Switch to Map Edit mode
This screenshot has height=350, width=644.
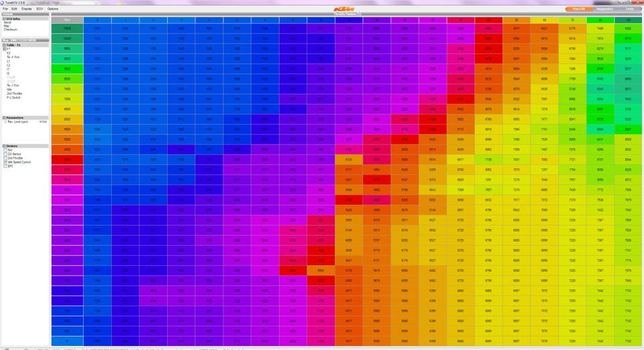tap(579, 9)
